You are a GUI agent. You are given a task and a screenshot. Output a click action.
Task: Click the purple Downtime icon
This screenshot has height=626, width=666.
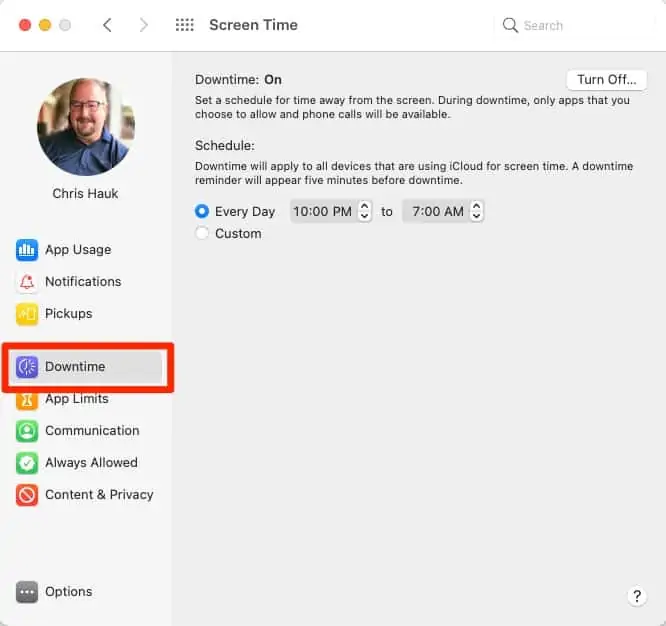[27, 367]
